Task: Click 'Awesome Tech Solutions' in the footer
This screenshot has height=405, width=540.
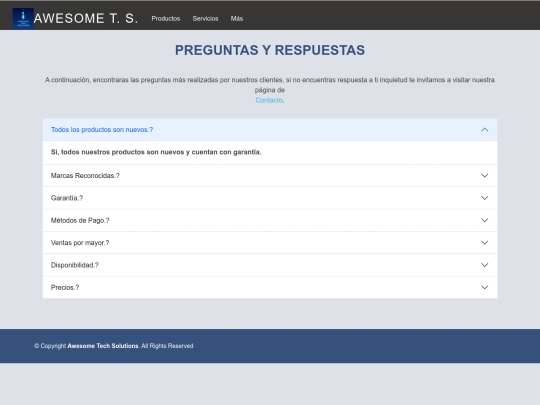Action: 103,346
